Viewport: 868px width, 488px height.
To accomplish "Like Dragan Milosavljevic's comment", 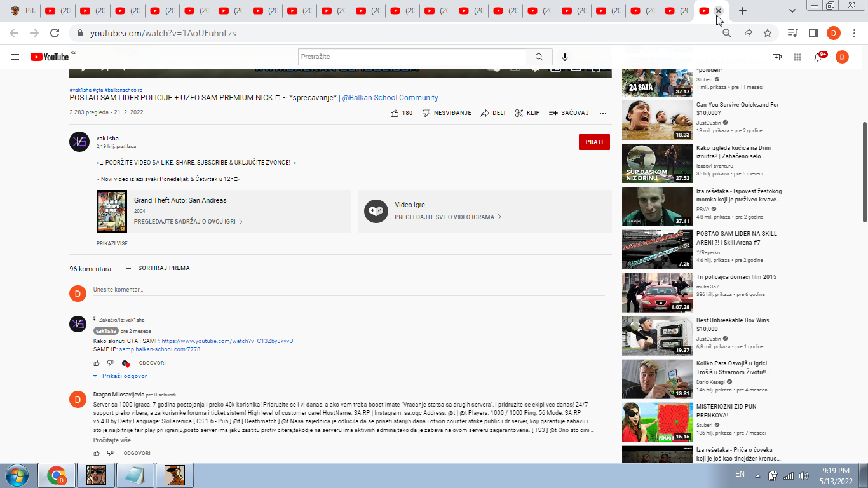I will pos(97,453).
